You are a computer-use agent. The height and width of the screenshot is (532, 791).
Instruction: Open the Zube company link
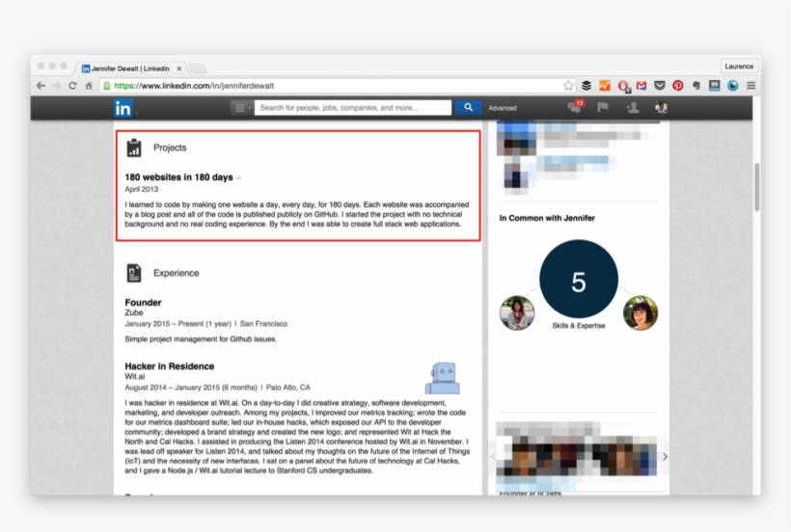(x=134, y=313)
